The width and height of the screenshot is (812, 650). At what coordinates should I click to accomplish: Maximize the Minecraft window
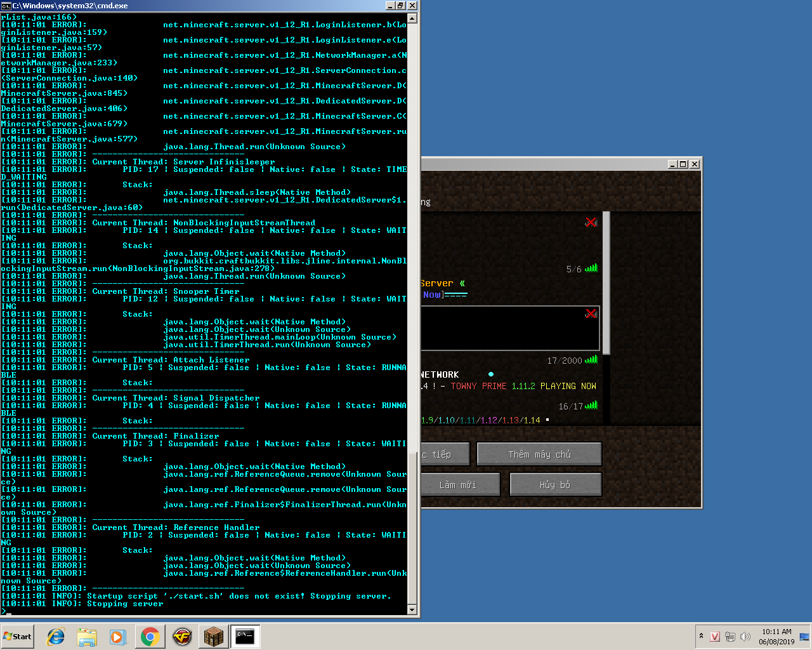[683, 164]
